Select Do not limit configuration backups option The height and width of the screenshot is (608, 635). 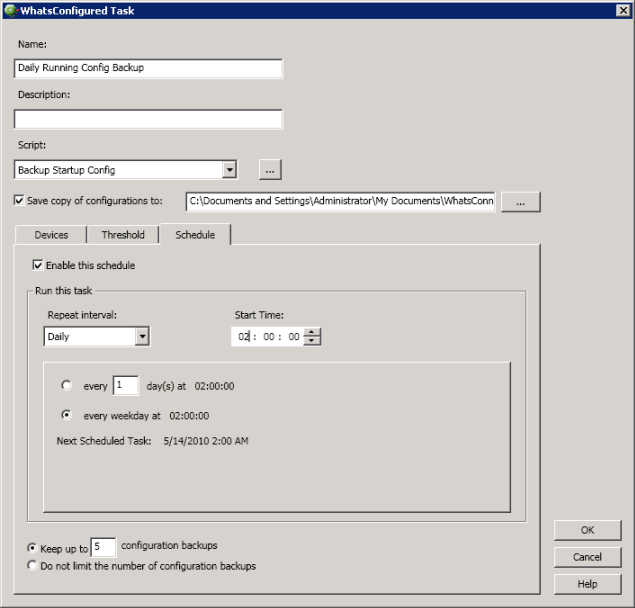coord(33,566)
